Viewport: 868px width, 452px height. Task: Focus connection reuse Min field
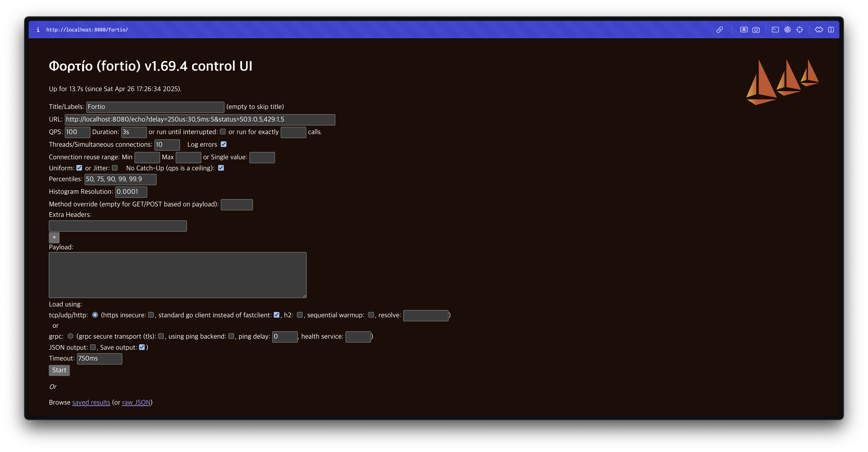tap(147, 158)
